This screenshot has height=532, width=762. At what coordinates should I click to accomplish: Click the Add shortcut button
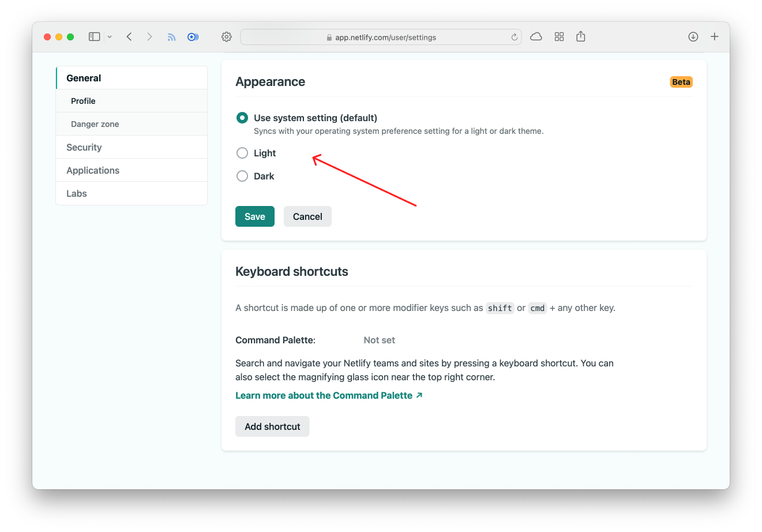click(272, 426)
